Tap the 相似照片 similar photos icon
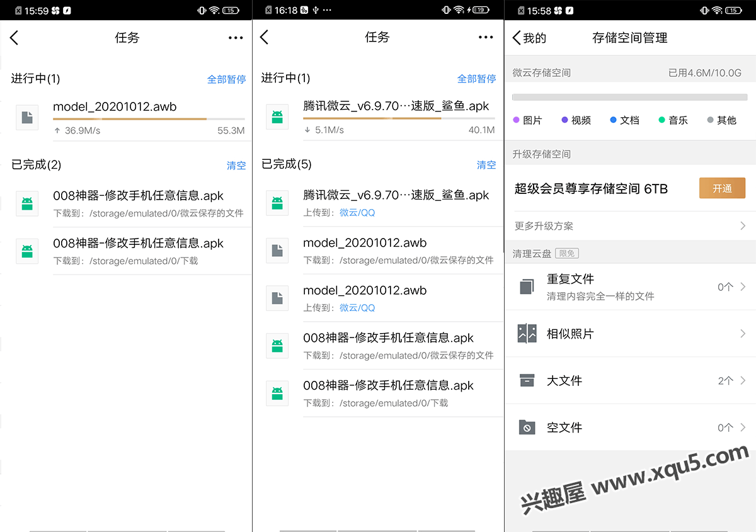Image resolution: width=756 pixels, height=532 pixels. click(527, 334)
